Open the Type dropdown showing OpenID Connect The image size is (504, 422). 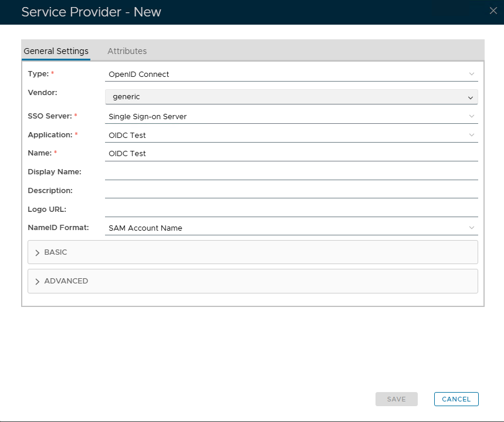click(x=290, y=75)
